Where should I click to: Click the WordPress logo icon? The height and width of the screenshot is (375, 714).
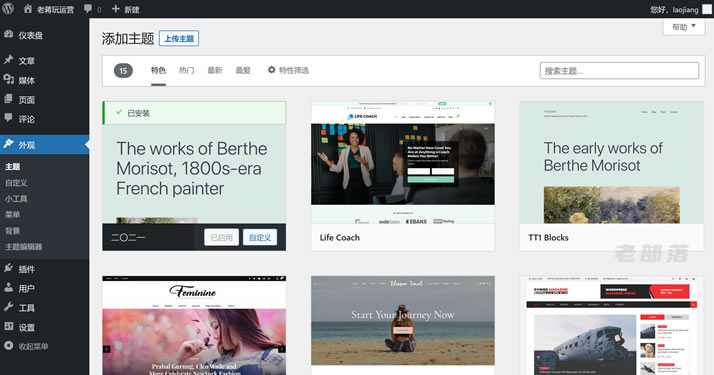pyautogui.click(x=8, y=9)
